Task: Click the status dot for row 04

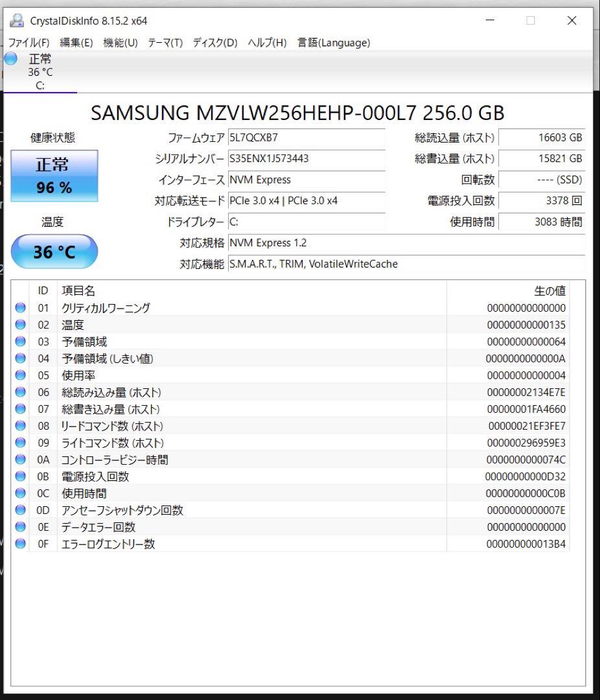Action: click(20, 358)
